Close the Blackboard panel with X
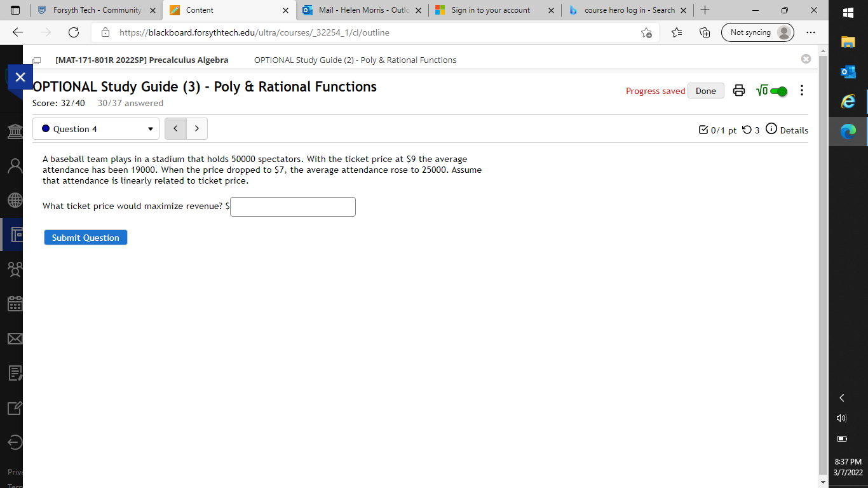 coord(20,77)
